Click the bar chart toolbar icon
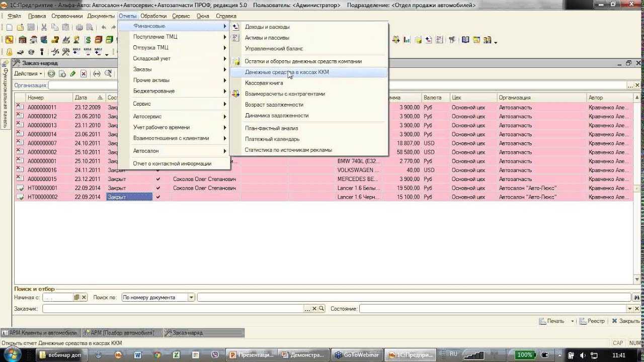 407,40
